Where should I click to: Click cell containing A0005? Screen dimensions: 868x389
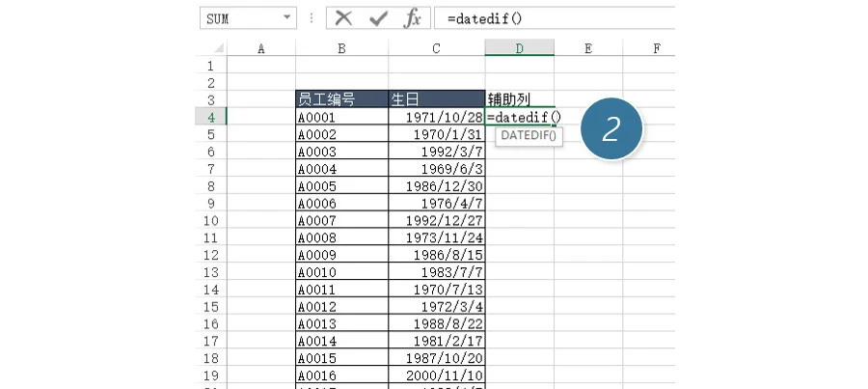341,185
